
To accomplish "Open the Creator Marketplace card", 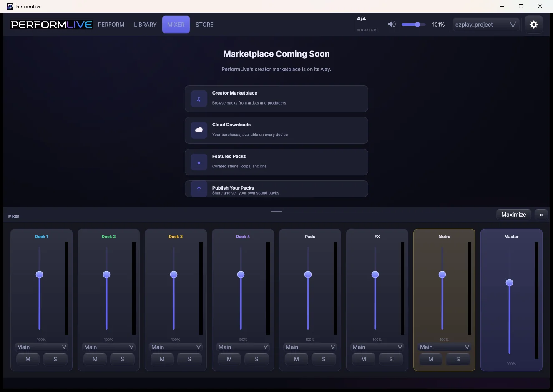I will pyautogui.click(x=276, y=99).
